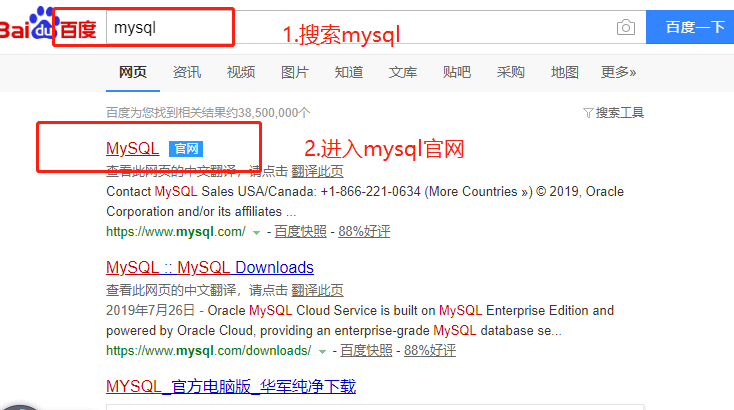Go to the 贴吧 tab
Screen dimensions: 734x410
coord(457,72)
